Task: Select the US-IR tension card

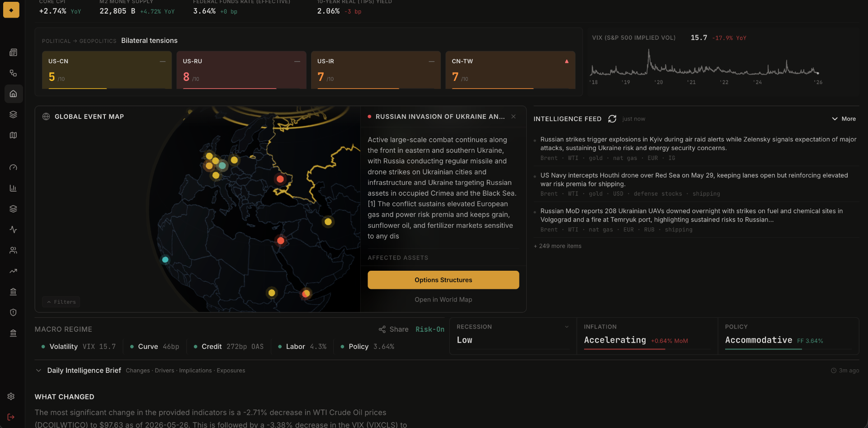Action: coord(376,70)
